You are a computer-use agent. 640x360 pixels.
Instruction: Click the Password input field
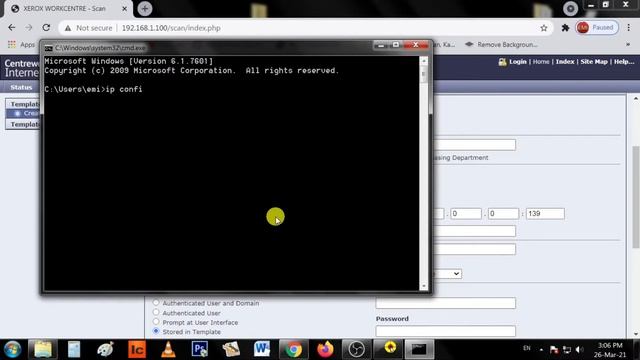tap(445, 331)
